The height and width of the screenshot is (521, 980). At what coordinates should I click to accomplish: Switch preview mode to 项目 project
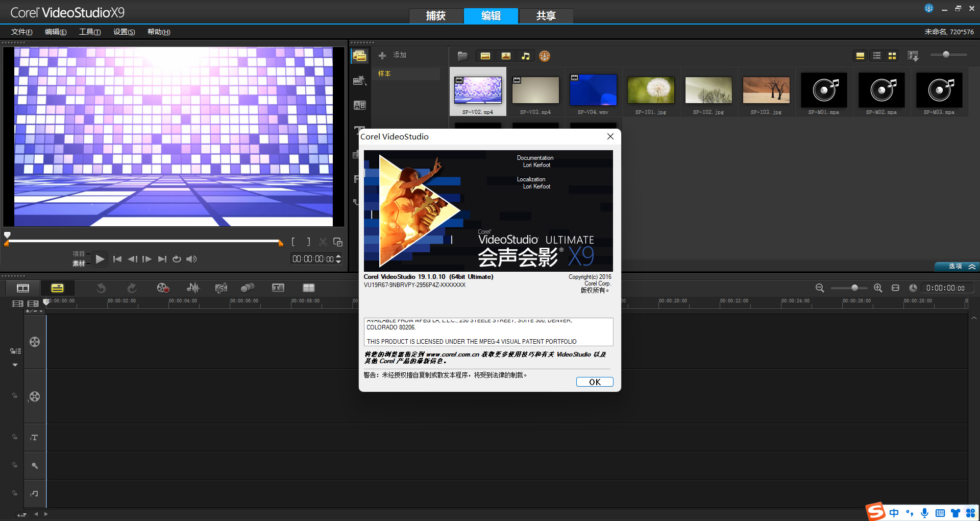[x=79, y=254]
